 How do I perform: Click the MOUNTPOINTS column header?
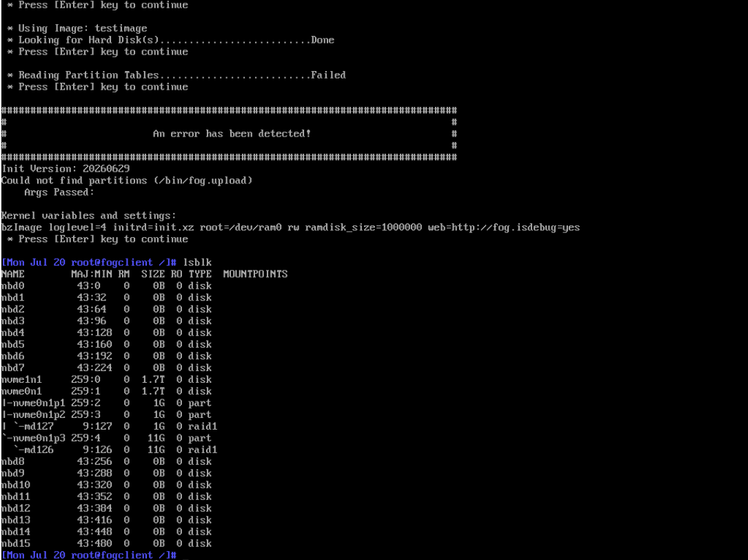coord(255,274)
